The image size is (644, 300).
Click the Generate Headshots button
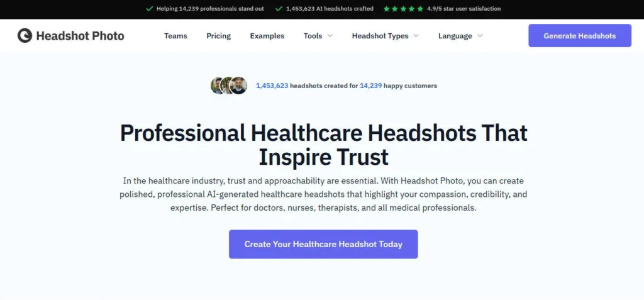point(579,36)
